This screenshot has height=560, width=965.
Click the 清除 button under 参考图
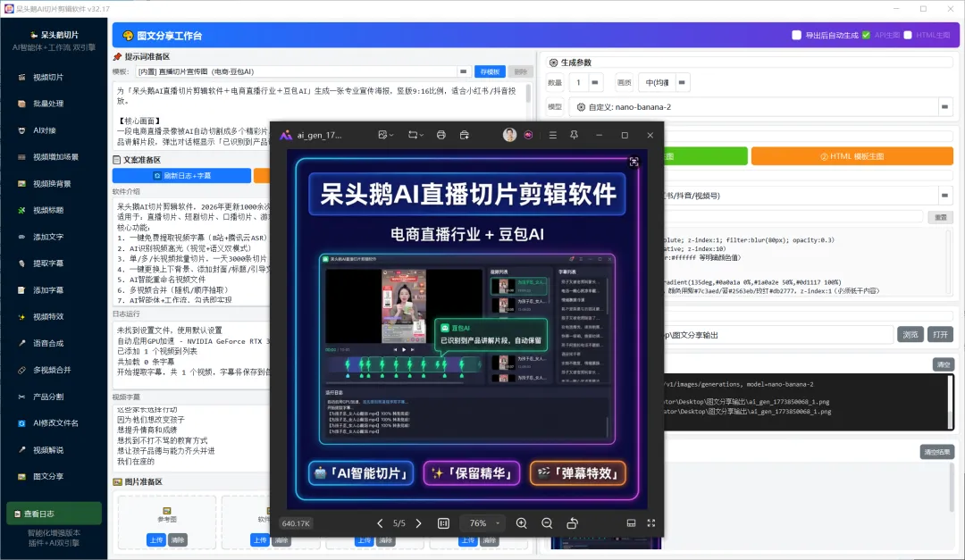click(178, 539)
